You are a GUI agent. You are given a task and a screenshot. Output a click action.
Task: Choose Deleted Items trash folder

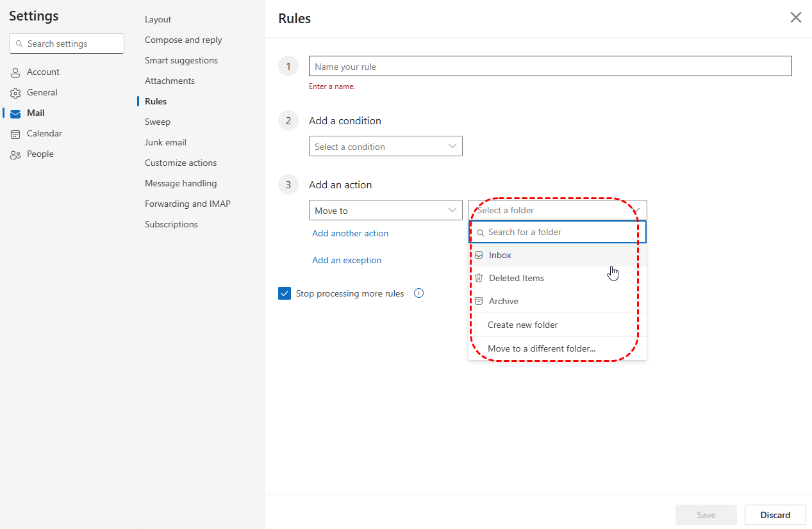[x=516, y=278]
